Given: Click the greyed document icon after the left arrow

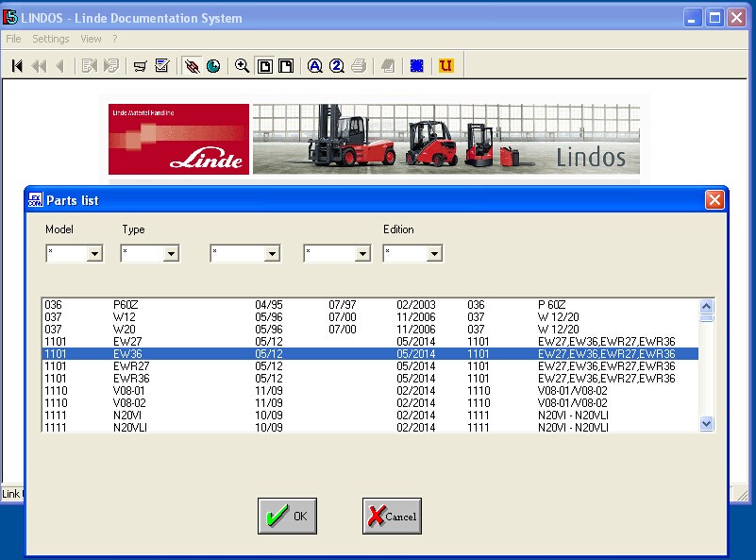Looking at the screenshot, I should pyautogui.click(x=90, y=65).
